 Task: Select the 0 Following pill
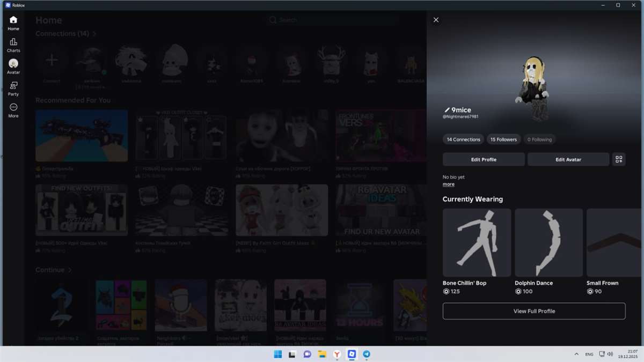pos(539,139)
